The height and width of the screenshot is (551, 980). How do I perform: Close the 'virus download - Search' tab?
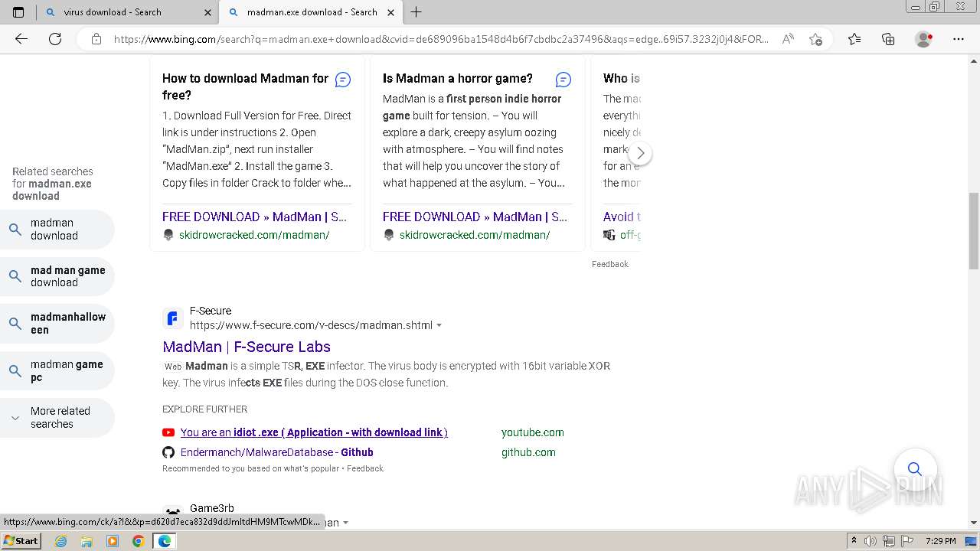(x=207, y=12)
